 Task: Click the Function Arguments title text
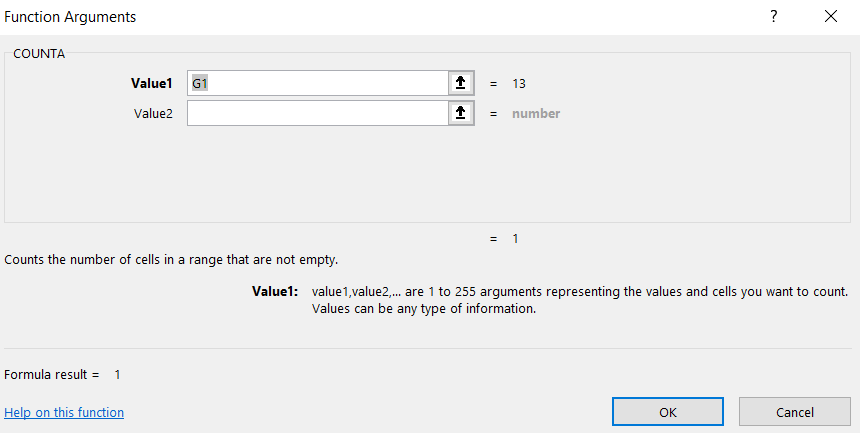(70, 17)
